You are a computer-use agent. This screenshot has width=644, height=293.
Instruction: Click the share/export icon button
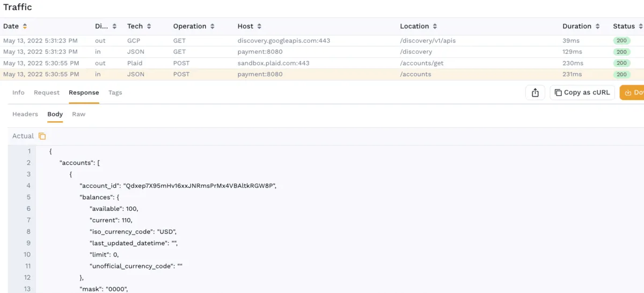[x=535, y=93]
